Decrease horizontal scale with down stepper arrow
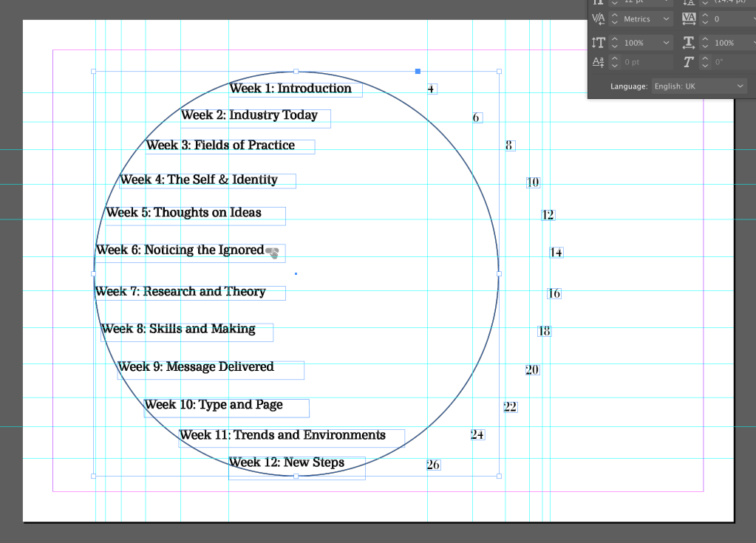Viewport: 756px width, 543px height. pyautogui.click(x=705, y=47)
